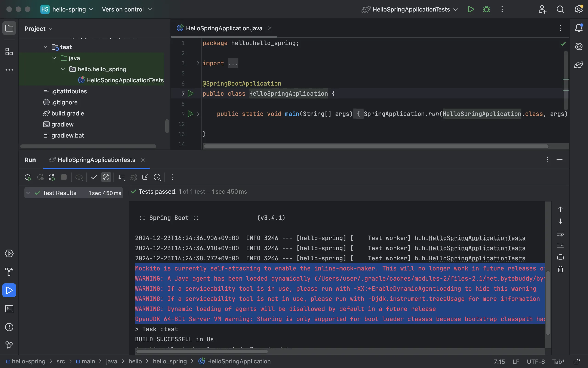Run HelloSpringApplicationTests with the green play icon
The image size is (588, 368).
point(471,9)
